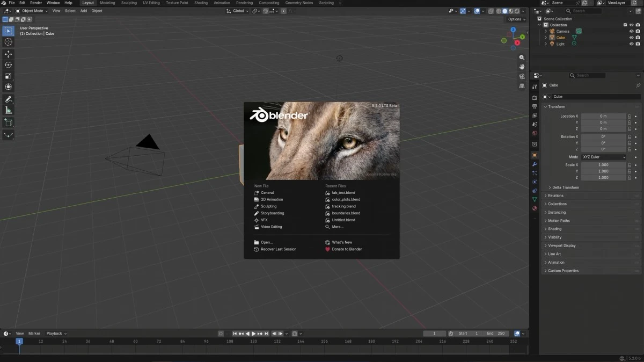Lock the Scale Z value
Screen dimensions: 644x362
point(630,177)
